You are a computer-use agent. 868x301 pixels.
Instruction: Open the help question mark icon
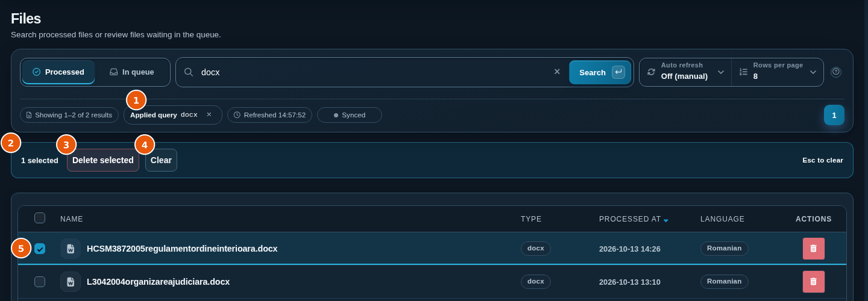[x=836, y=72]
